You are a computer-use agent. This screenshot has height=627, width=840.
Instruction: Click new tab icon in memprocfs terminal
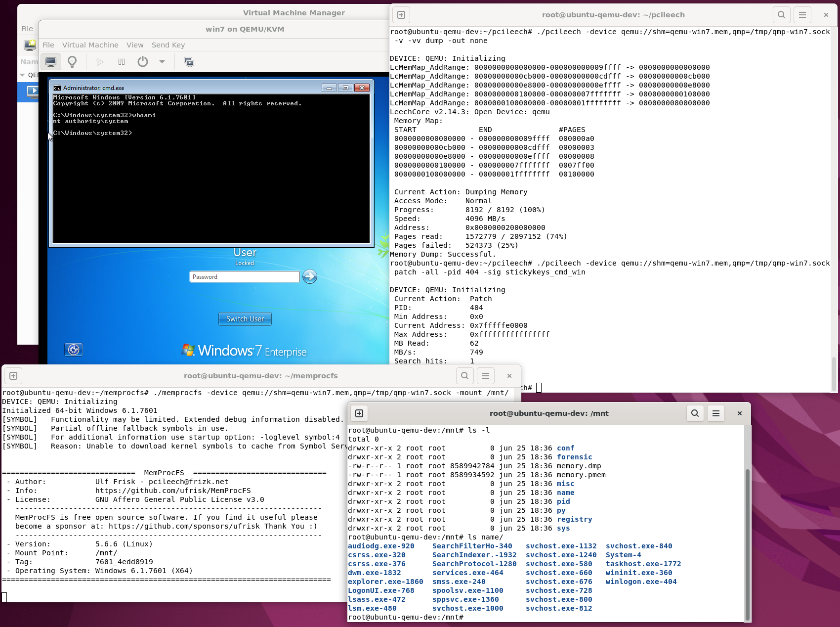pos(13,376)
